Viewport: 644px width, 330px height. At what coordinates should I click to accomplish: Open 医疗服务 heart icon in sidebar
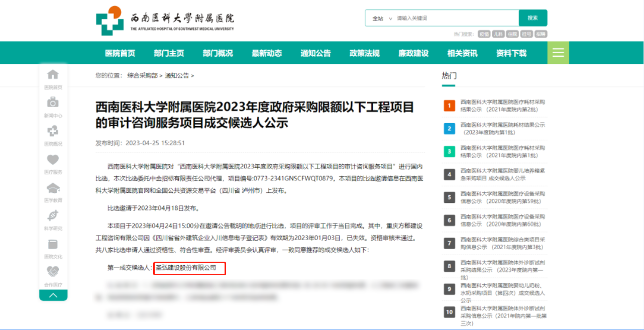53,160
